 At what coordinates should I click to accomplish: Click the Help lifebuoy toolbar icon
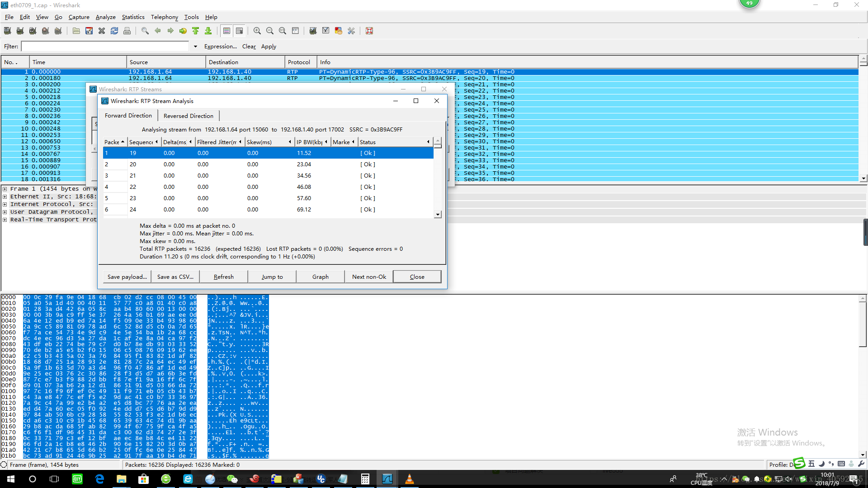(369, 31)
